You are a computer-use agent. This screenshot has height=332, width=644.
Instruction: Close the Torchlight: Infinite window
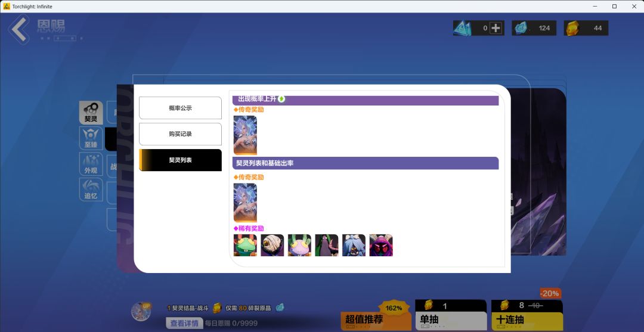point(634,6)
